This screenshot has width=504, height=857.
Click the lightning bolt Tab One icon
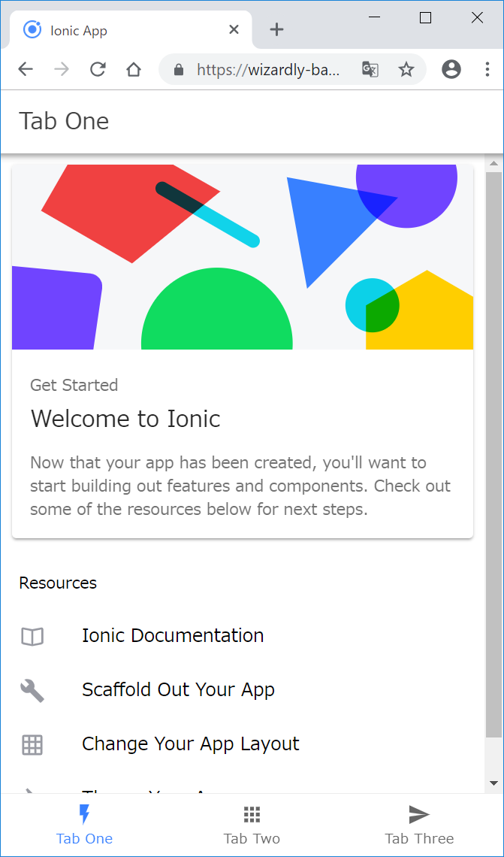[x=84, y=814]
